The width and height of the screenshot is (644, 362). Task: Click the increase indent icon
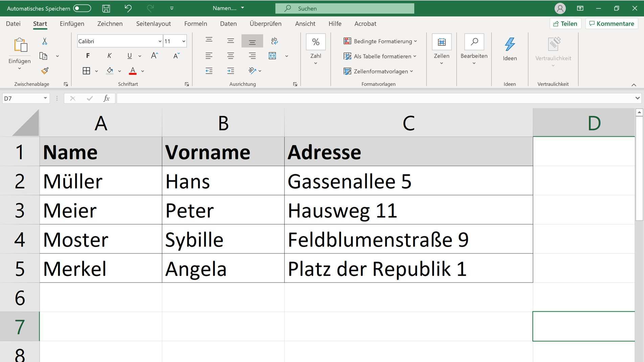click(x=231, y=71)
